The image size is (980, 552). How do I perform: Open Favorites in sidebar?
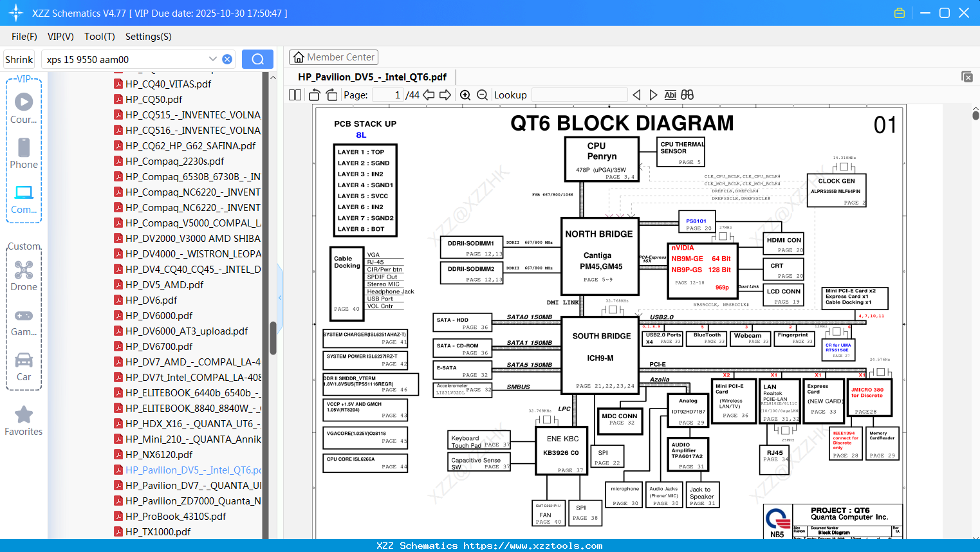click(24, 421)
